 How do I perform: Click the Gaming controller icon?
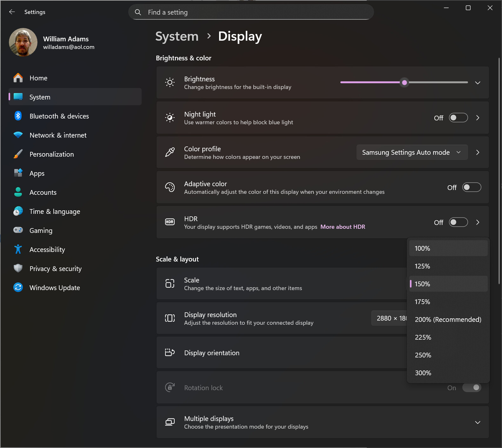(x=18, y=230)
